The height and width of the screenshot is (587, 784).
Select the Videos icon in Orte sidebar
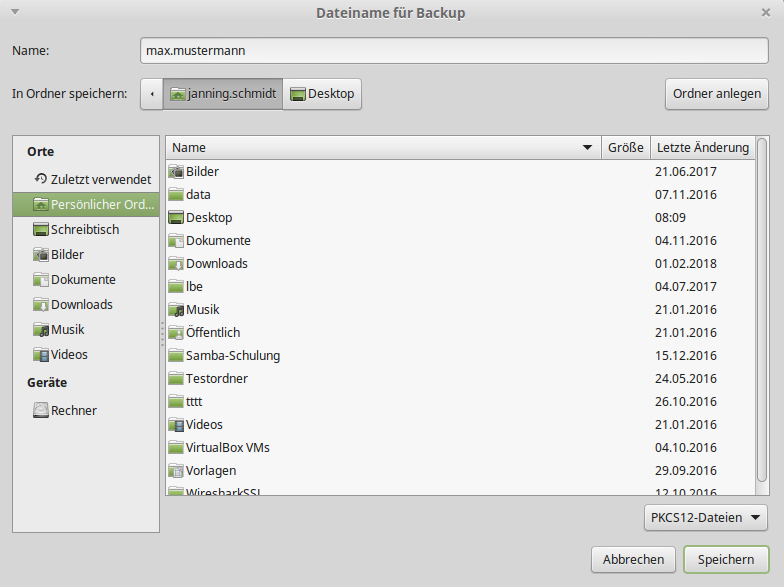[x=41, y=355]
